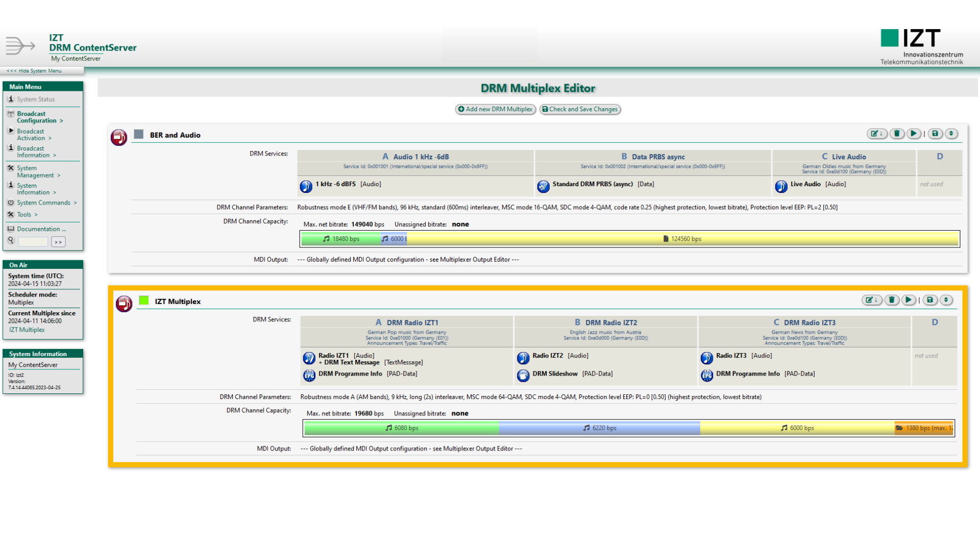Click Standard DRM PRBS data icon

pos(543,186)
